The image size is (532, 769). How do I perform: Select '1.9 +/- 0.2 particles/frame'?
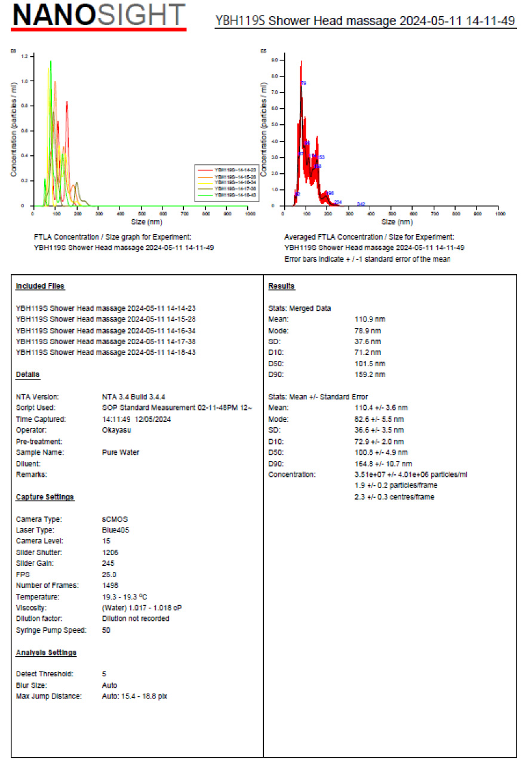pos(397,485)
